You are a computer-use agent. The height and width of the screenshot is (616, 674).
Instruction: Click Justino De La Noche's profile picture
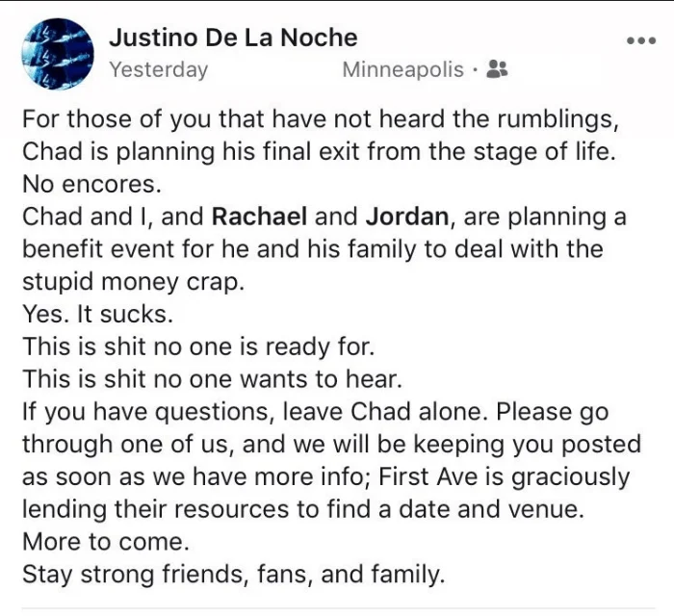(x=58, y=54)
